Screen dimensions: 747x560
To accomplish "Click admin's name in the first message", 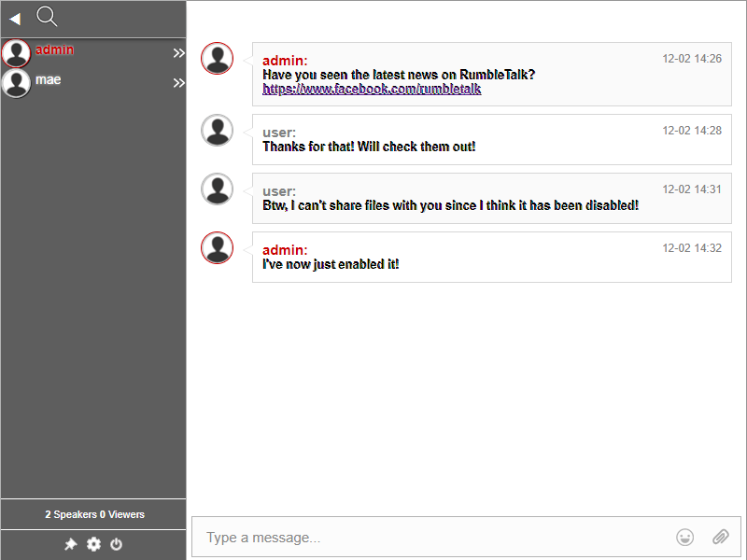I will tap(284, 61).
